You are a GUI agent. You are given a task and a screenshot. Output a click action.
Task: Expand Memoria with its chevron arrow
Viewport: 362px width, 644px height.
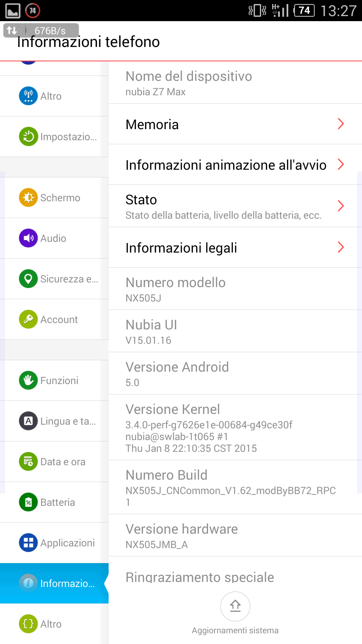coord(341,124)
